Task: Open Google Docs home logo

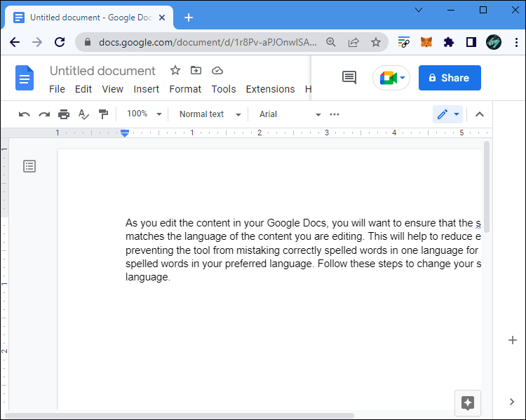Action: (x=25, y=78)
